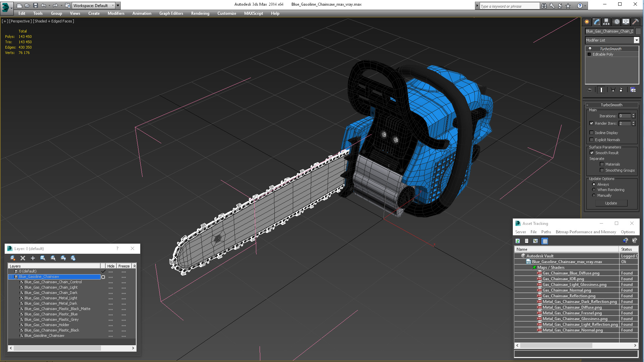Image resolution: width=644 pixels, height=362 pixels.
Task: Click Table View icon in Asset Tracking
Action: (545, 241)
